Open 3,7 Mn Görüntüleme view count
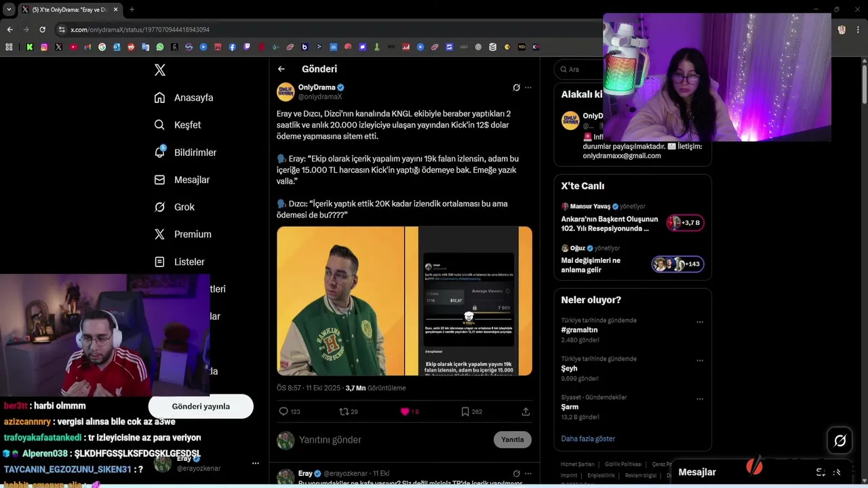The width and height of the screenshot is (868, 488). (375, 388)
